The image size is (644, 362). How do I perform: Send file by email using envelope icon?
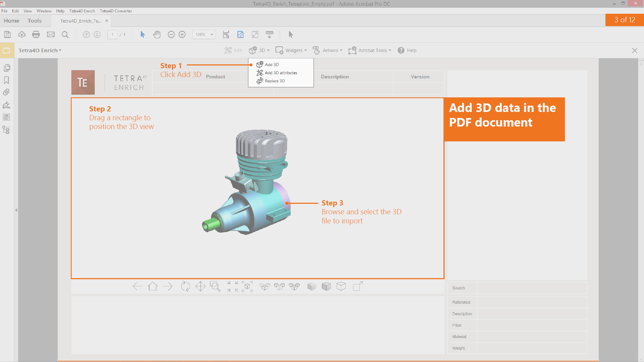(x=51, y=34)
